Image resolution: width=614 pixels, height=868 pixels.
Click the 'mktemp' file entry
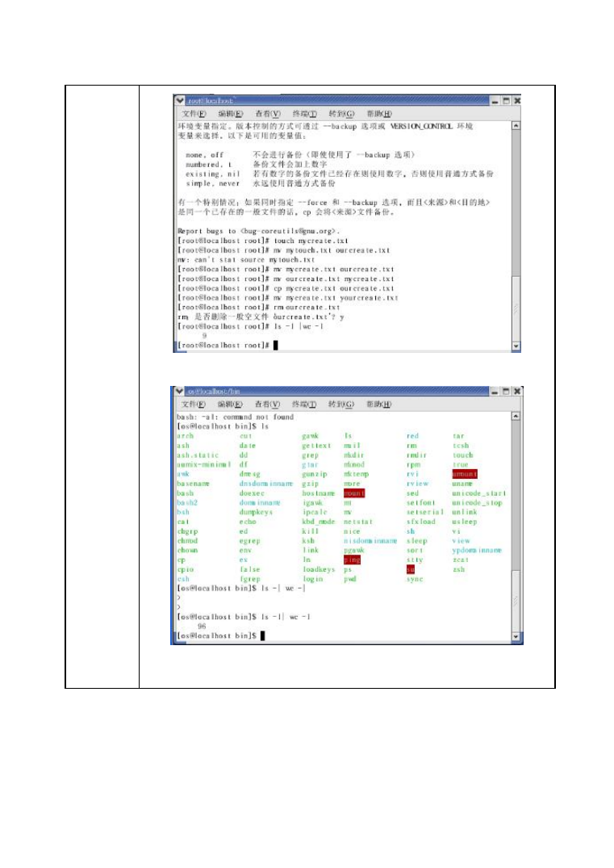tap(357, 474)
